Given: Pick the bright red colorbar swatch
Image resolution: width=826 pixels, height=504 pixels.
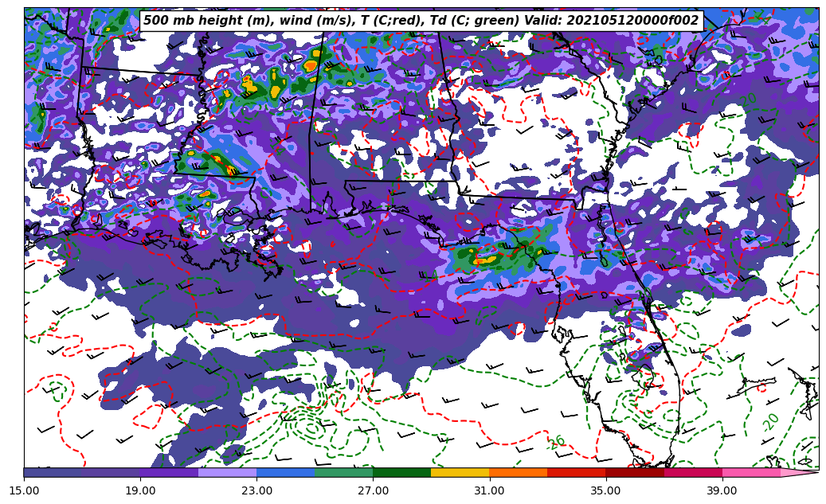Looking at the screenshot, I should point(576,472).
